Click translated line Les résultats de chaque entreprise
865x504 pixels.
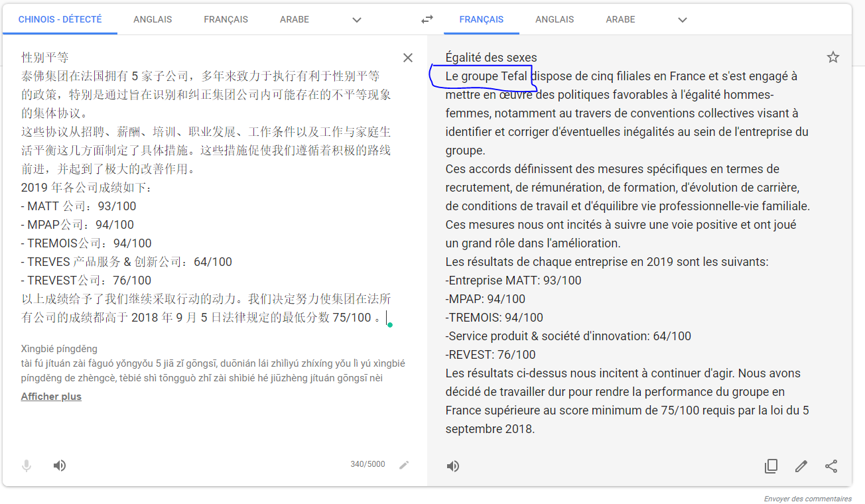[x=607, y=262]
